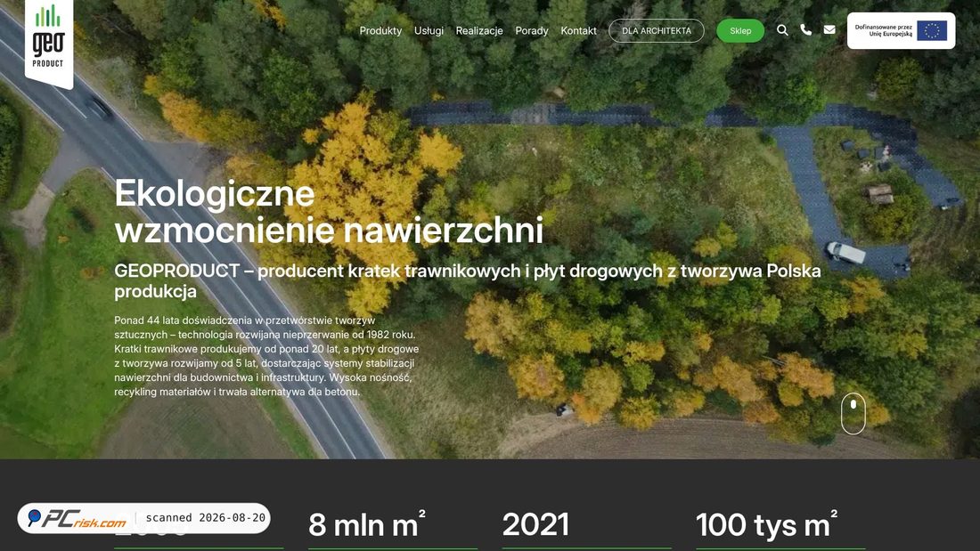Click the heading Ekologiczne wzmocnienie nawierzchni
The height and width of the screenshot is (551, 980).
coord(329,211)
